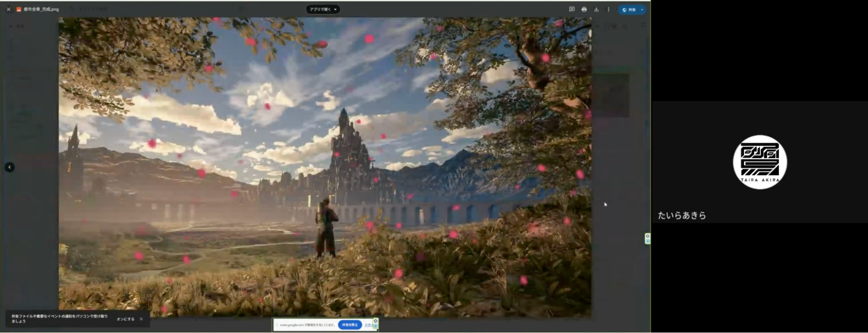Click the meet.google.com sharing status text
Screen dimensions: 868x333
coord(307,325)
